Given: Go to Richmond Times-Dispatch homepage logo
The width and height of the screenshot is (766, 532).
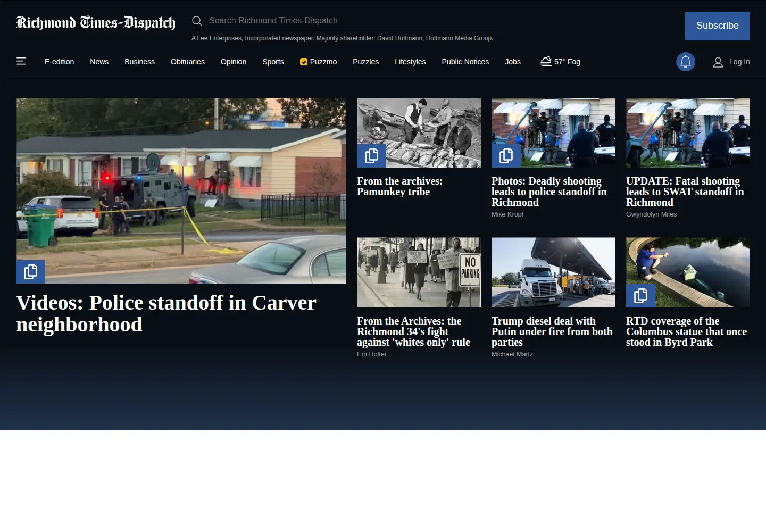Looking at the screenshot, I should [96, 22].
